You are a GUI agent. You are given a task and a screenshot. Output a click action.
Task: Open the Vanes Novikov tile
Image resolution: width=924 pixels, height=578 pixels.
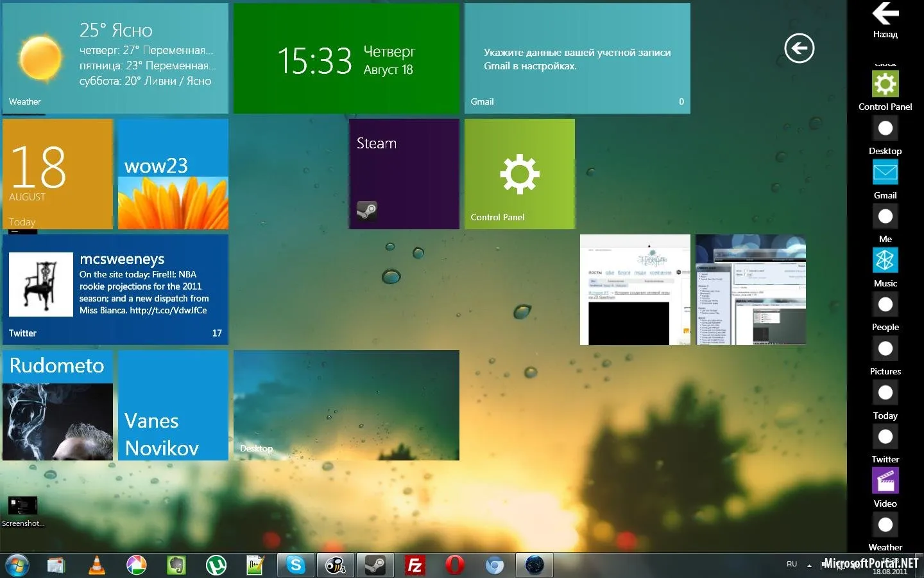(173, 405)
